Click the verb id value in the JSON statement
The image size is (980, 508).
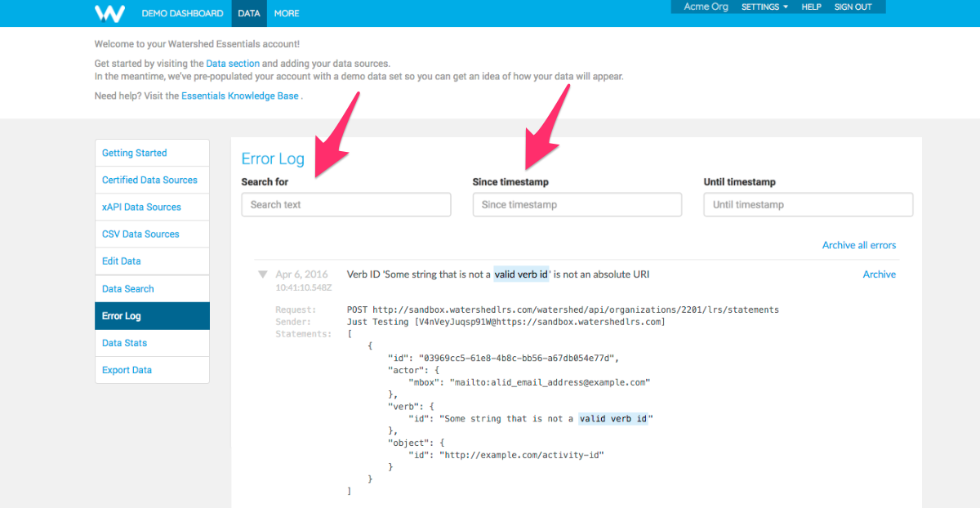pos(547,419)
